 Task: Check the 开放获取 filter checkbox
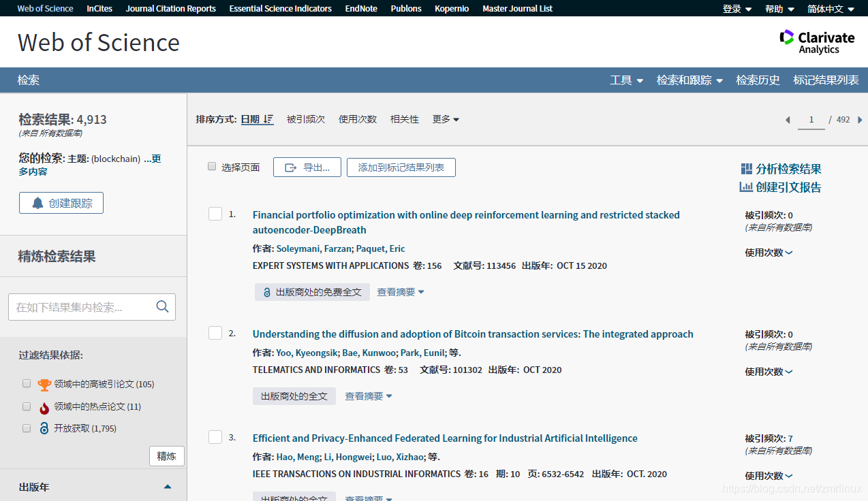(x=27, y=428)
